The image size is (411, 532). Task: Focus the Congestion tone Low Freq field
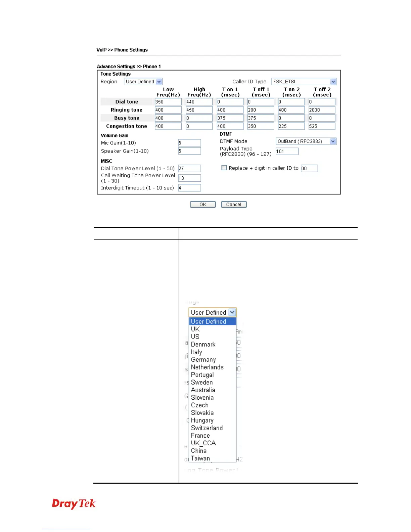[168, 126]
